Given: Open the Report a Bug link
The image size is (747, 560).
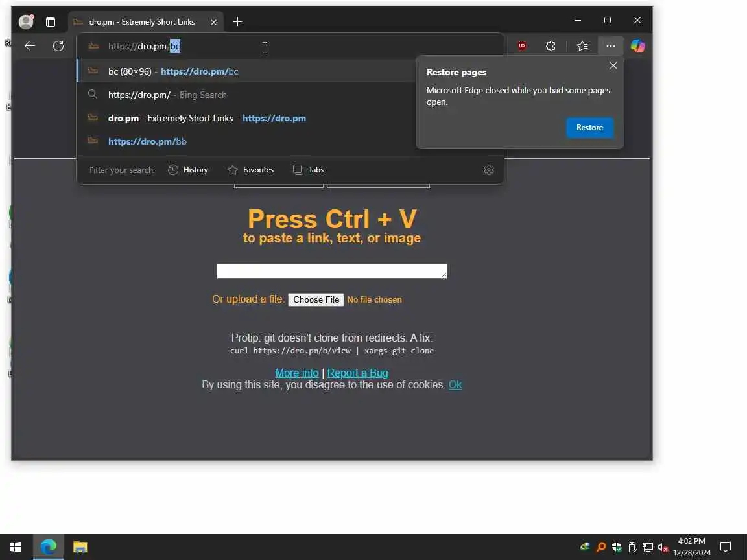Looking at the screenshot, I should tap(357, 373).
